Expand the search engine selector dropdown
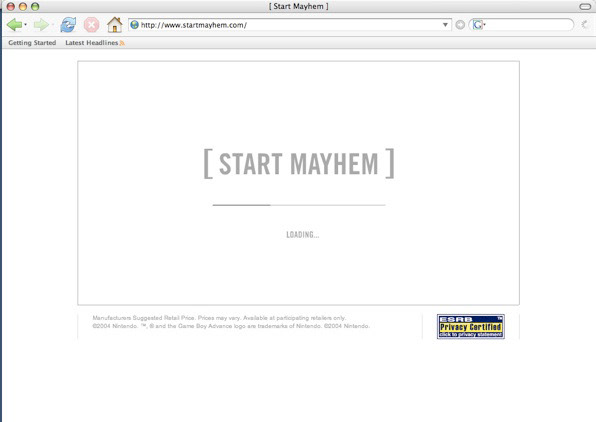This screenshot has height=422, width=596. coord(485,25)
